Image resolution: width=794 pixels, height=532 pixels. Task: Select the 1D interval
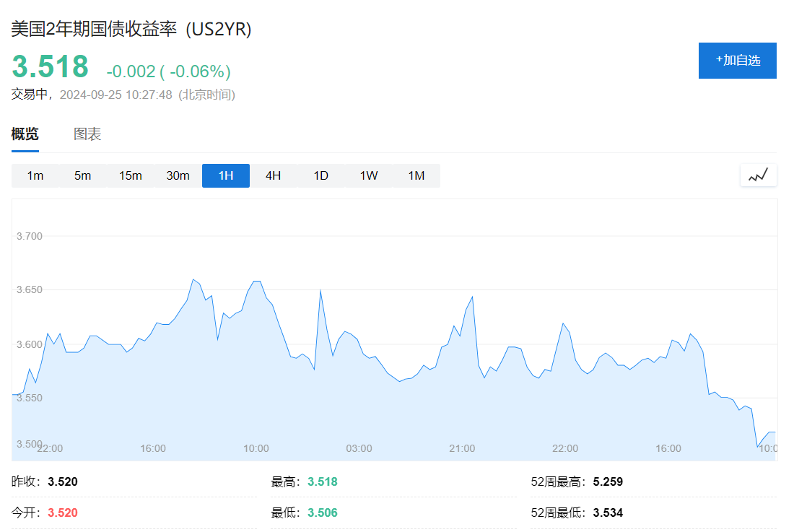[x=321, y=175]
